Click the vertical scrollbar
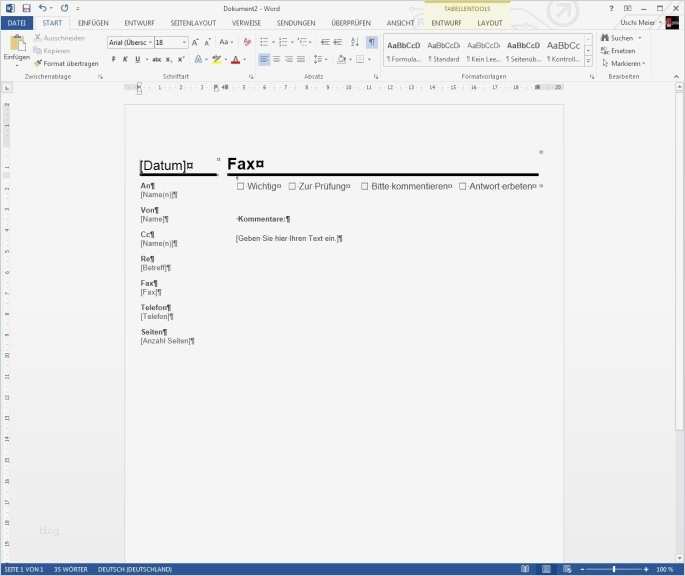The height and width of the screenshot is (576, 685). (x=679, y=262)
